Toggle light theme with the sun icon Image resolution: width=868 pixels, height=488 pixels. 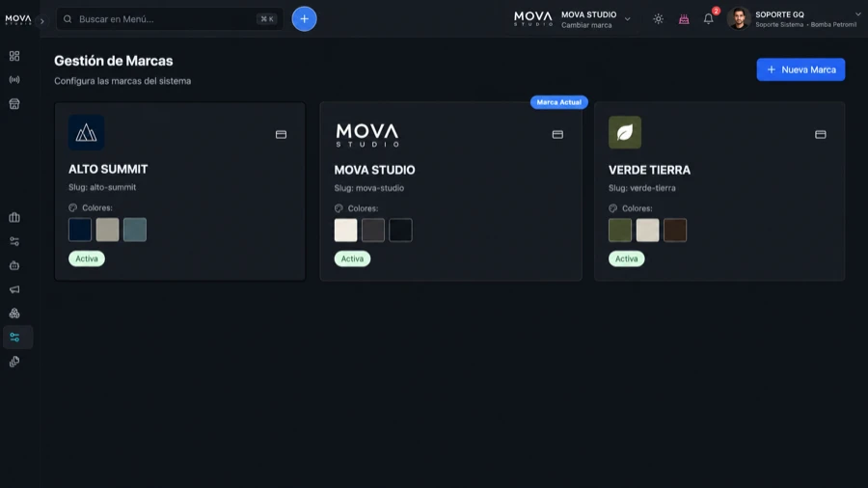click(658, 19)
